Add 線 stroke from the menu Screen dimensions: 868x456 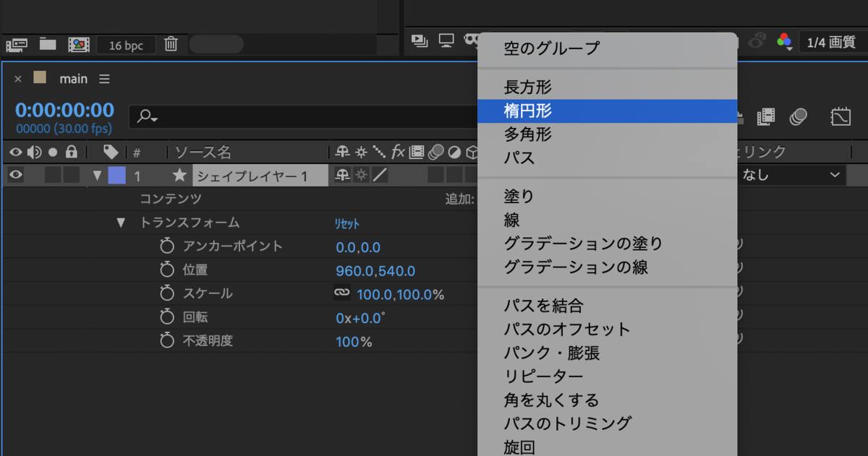pos(608,220)
